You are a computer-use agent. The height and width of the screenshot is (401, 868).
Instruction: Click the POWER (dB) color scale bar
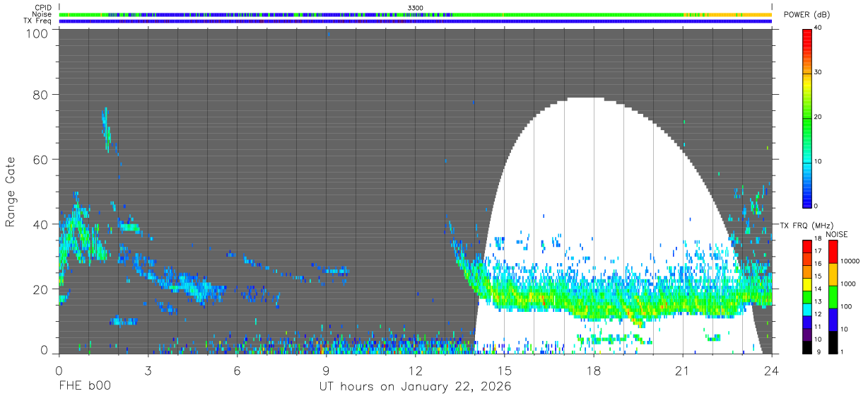[807, 117]
